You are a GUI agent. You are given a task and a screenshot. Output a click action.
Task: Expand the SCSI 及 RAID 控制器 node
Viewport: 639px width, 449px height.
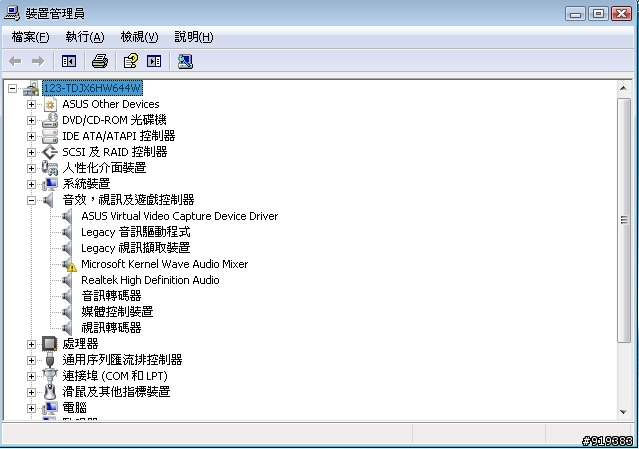(31, 152)
